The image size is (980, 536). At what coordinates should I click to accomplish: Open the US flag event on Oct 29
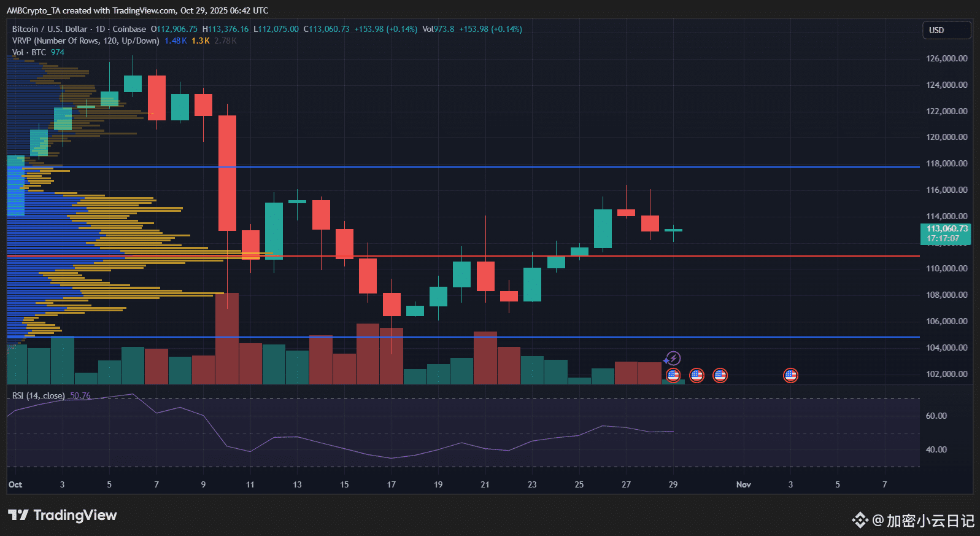(673, 375)
